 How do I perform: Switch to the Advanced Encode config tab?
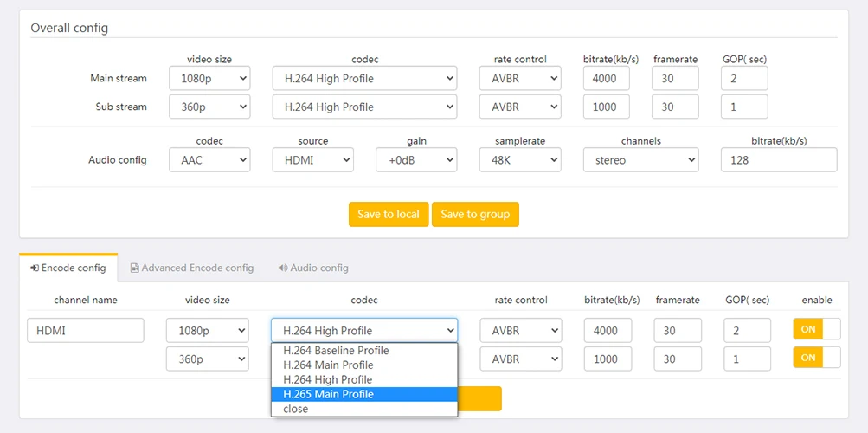tap(191, 268)
